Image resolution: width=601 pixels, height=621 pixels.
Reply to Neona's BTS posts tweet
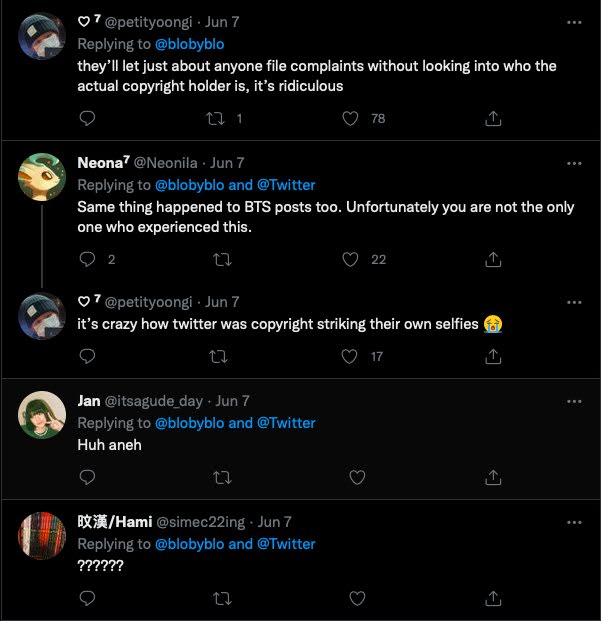[87, 259]
